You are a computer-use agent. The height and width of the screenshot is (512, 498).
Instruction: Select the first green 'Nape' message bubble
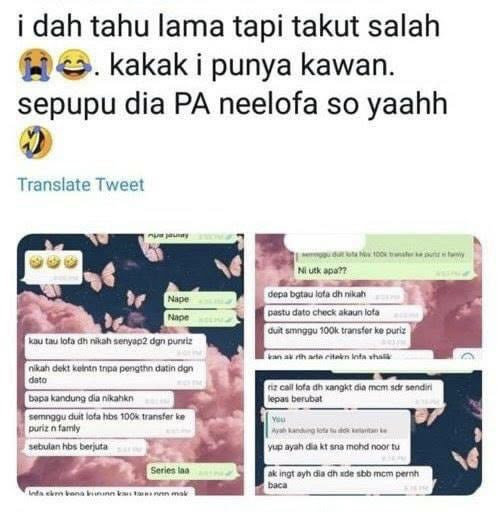[x=200, y=300]
